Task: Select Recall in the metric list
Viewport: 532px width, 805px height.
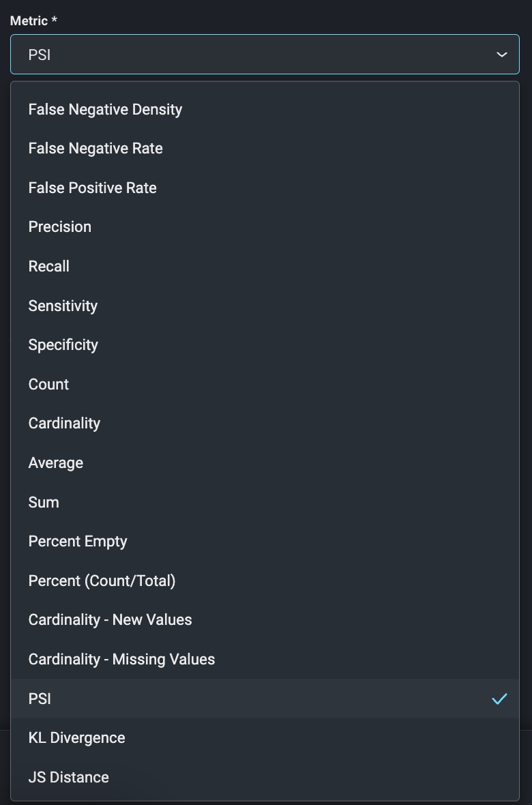Action: (49, 266)
